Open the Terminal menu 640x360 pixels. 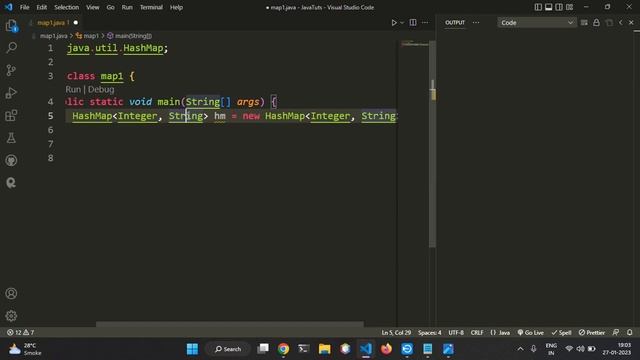click(x=151, y=7)
